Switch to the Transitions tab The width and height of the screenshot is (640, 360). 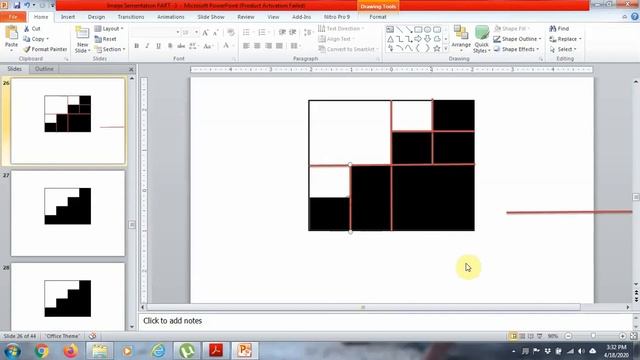[x=131, y=17]
